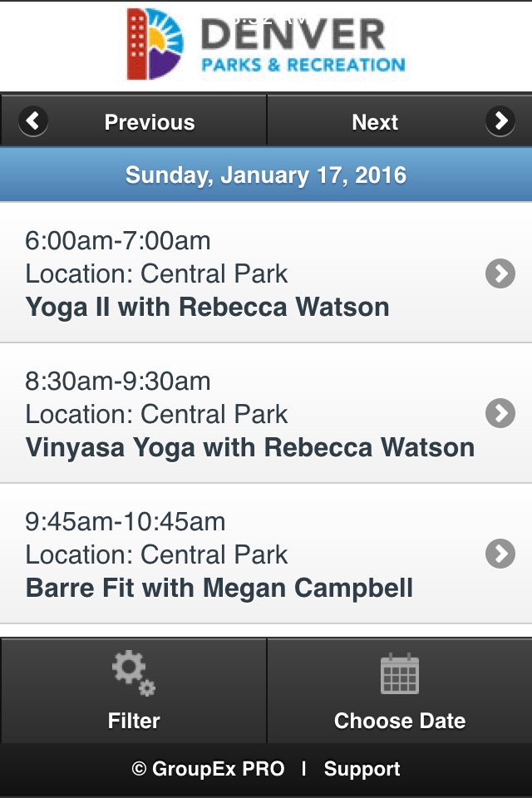Select Barre Fit with Megan Campbell
Screen dimensions: 532x798
[x=219, y=588]
